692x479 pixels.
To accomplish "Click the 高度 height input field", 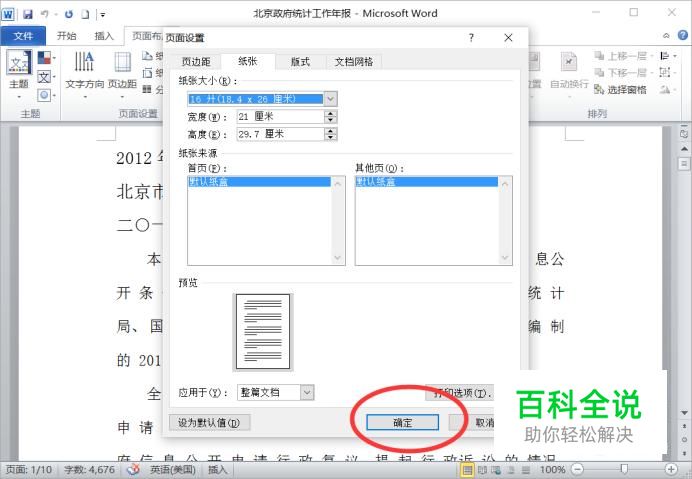I will 281,134.
